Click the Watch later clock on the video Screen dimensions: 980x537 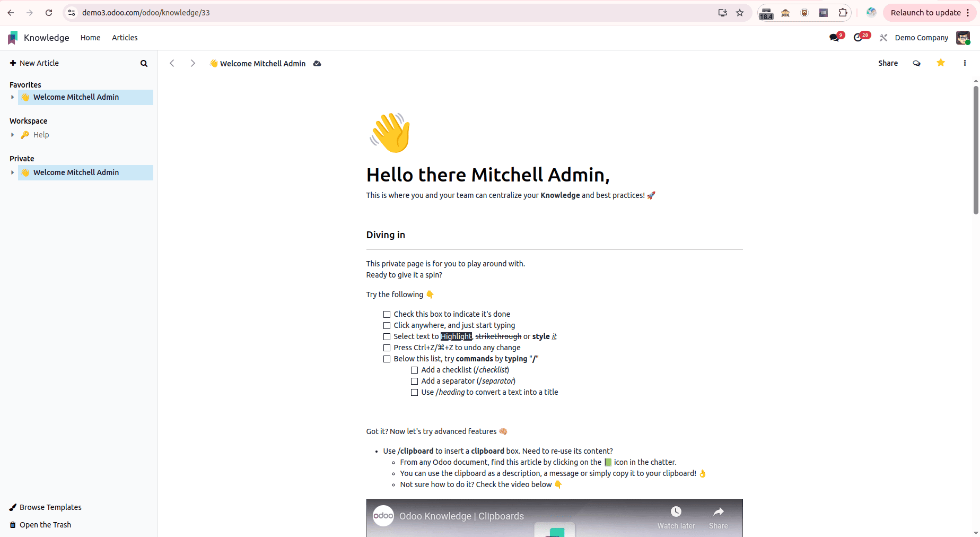pyautogui.click(x=676, y=512)
